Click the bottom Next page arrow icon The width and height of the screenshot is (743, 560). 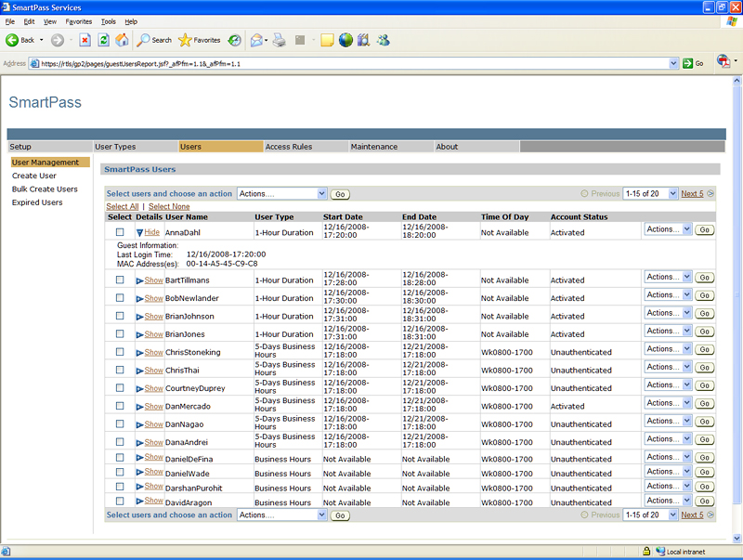click(x=710, y=514)
